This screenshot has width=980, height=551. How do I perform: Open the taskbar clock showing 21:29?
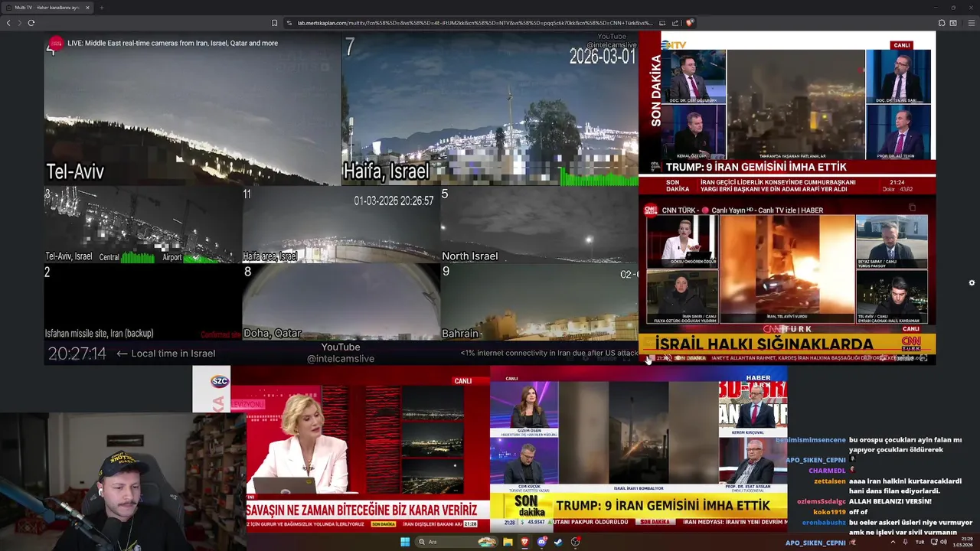click(962, 542)
